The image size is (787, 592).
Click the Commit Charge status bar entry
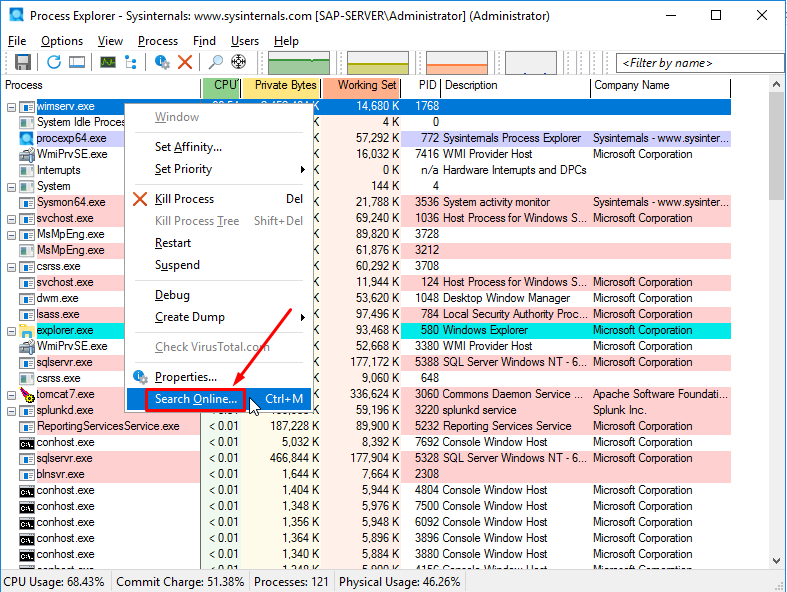click(x=180, y=582)
